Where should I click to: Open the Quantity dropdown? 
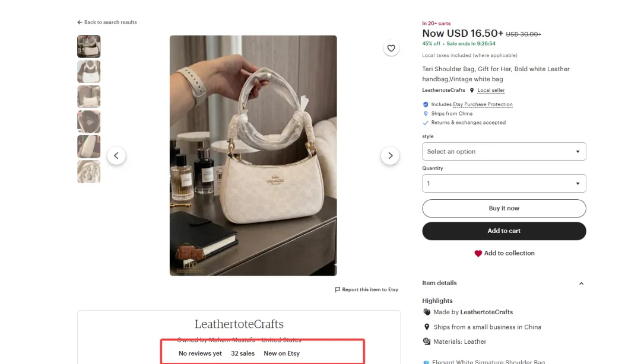(504, 184)
